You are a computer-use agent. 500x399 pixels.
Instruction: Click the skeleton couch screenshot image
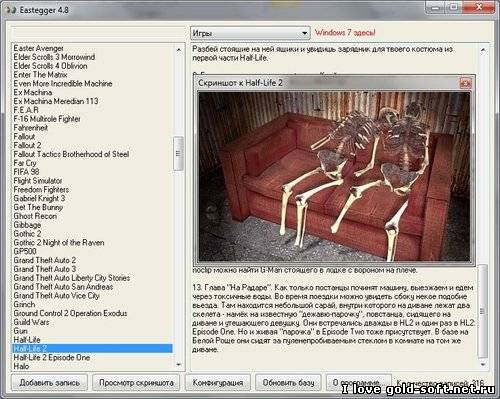pyautogui.click(x=334, y=177)
